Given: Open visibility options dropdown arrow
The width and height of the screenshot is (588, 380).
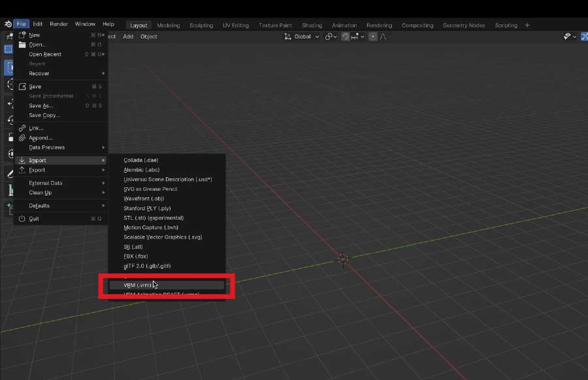Looking at the screenshot, I should point(574,37).
